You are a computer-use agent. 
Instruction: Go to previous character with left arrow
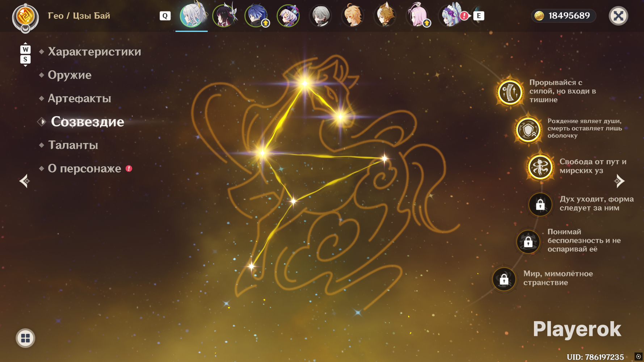pyautogui.click(x=25, y=181)
